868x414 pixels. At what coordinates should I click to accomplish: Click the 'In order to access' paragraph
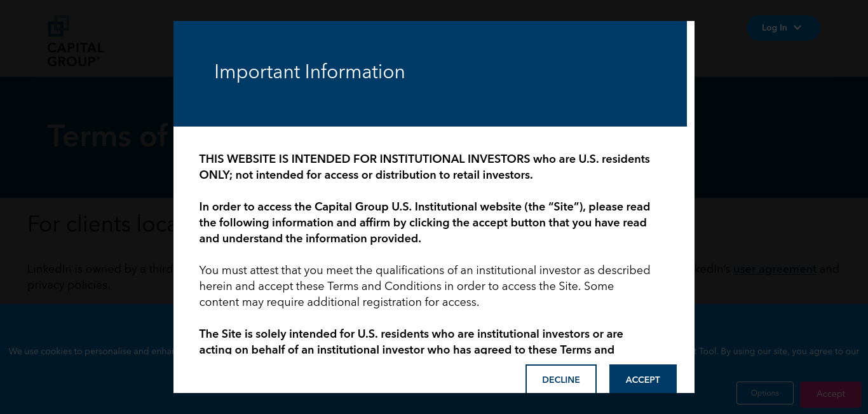[424, 223]
